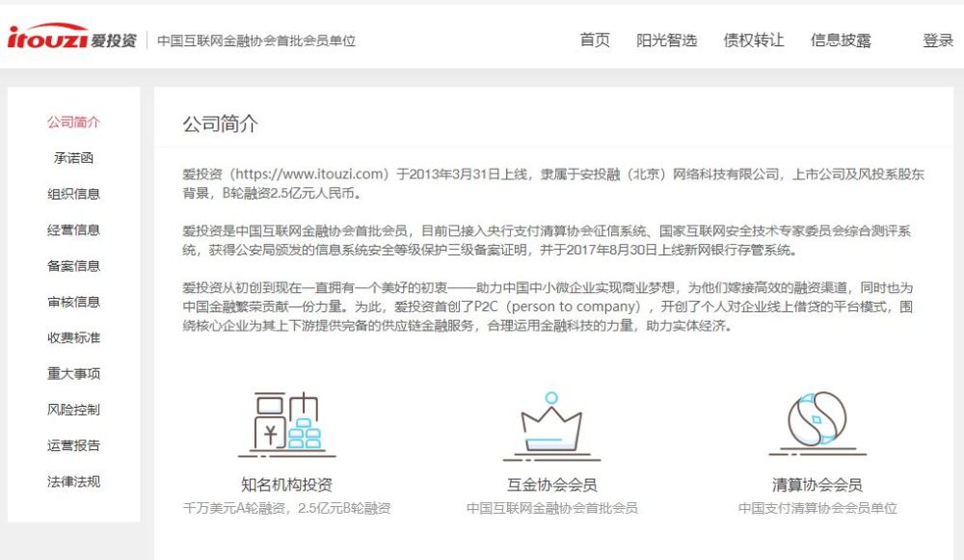The height and width of the screenshot is (560, 964).
Task: Click the https://www.itouzi.com URL text
Action: coord(311,173)
